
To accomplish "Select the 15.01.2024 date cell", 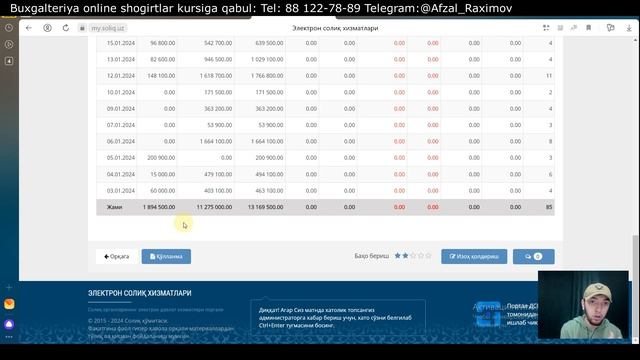I will pos(120,43).
